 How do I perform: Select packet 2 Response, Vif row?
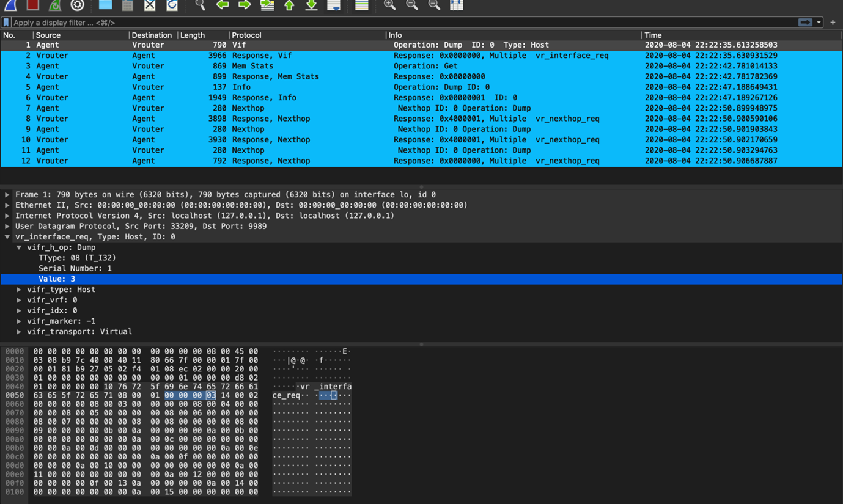421,56
